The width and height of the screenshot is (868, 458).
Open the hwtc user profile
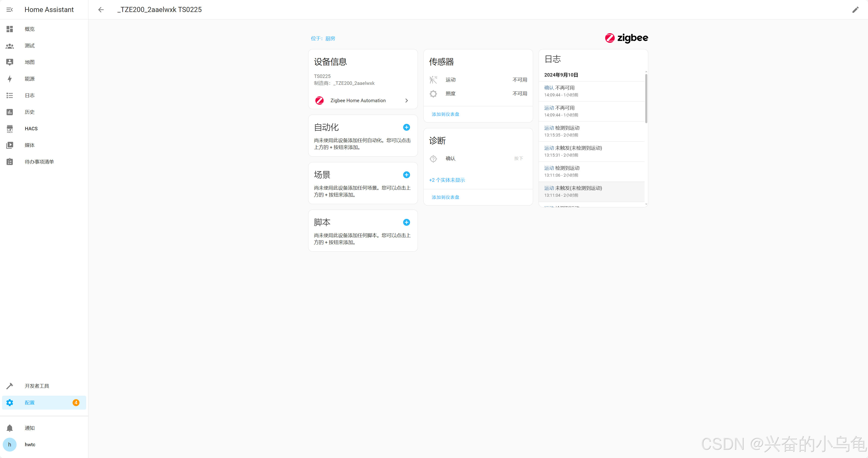[30, 445]
